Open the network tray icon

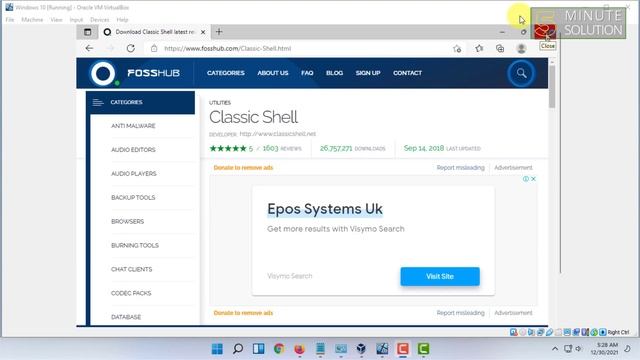pos(568,349)
